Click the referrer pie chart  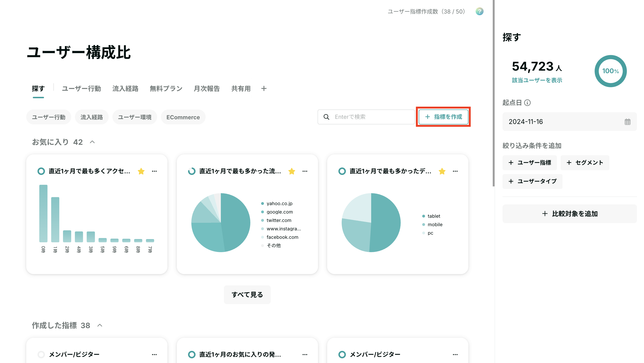(x=221, y=222)
